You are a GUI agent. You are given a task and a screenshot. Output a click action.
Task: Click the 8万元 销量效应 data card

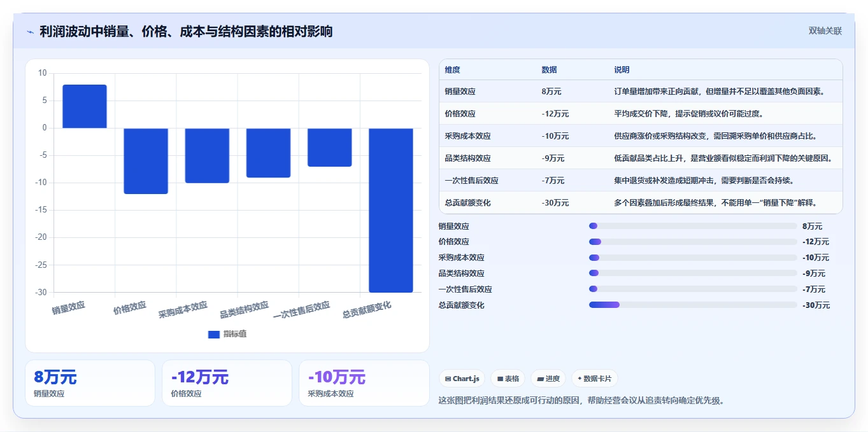tap(90, 383)
